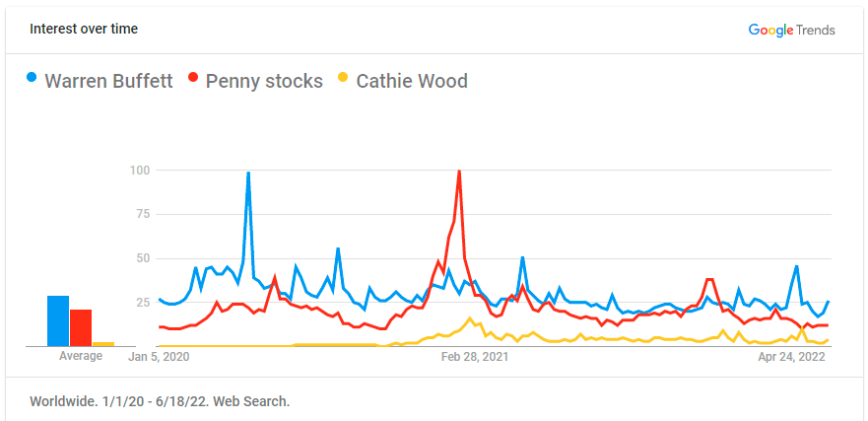This screenshot has height=421, width=868.
Task: Click the Worldwide date range footer text
Action: [x=160, y=401]
